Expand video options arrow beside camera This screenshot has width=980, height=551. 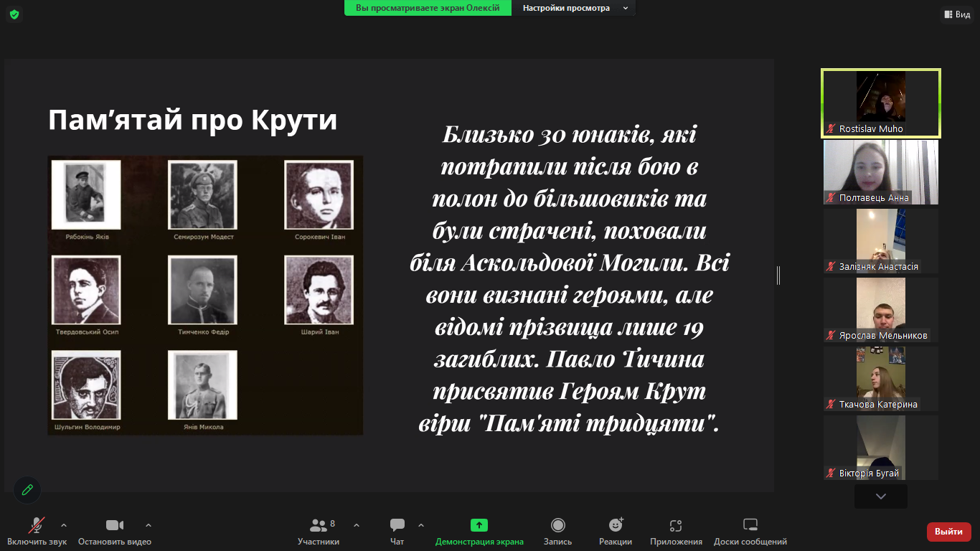click(149, 525)
